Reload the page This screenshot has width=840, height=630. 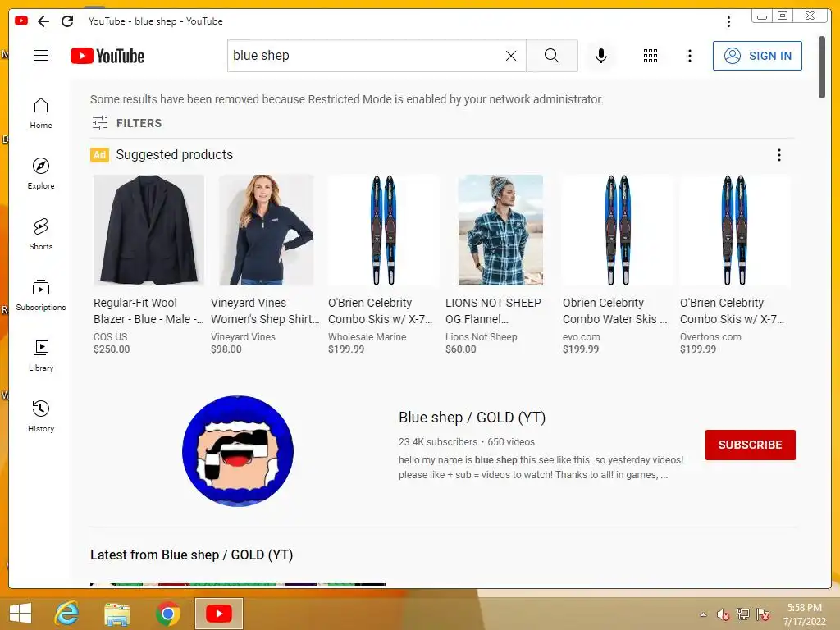pos(67,21)
